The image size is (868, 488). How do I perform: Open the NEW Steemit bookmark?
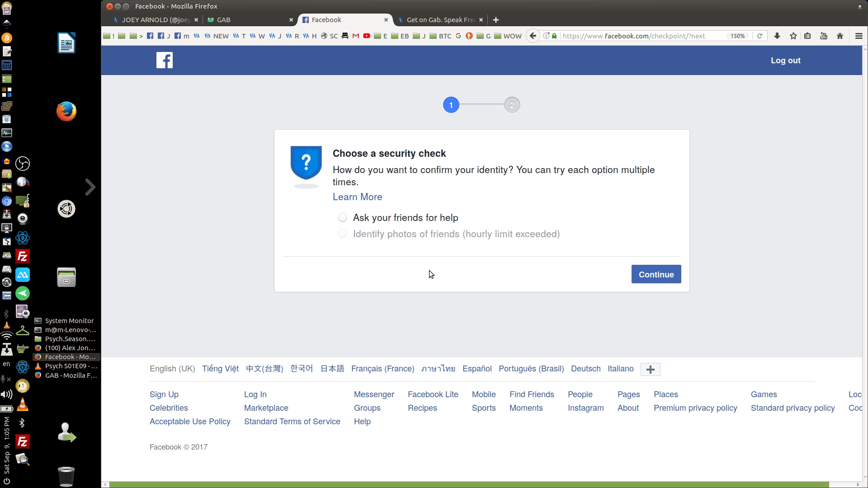coord(217,36)
